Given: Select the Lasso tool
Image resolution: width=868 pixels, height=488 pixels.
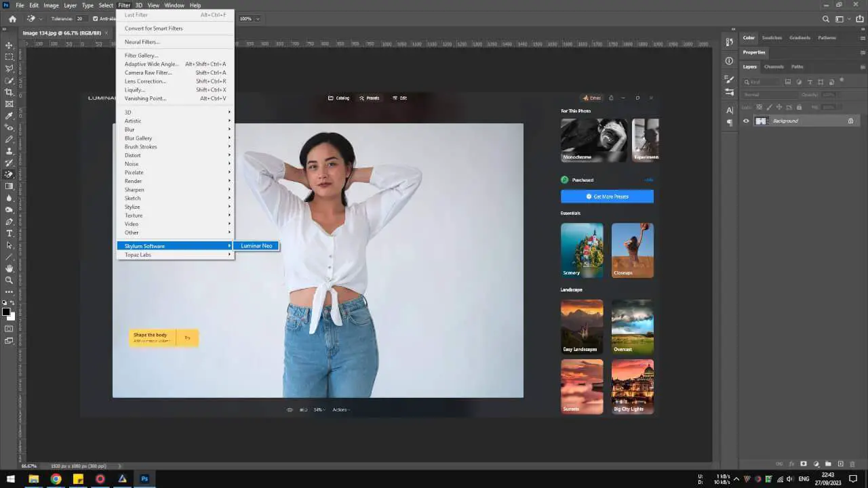Looking at the screenshot, I should click(x=9, y=68).
